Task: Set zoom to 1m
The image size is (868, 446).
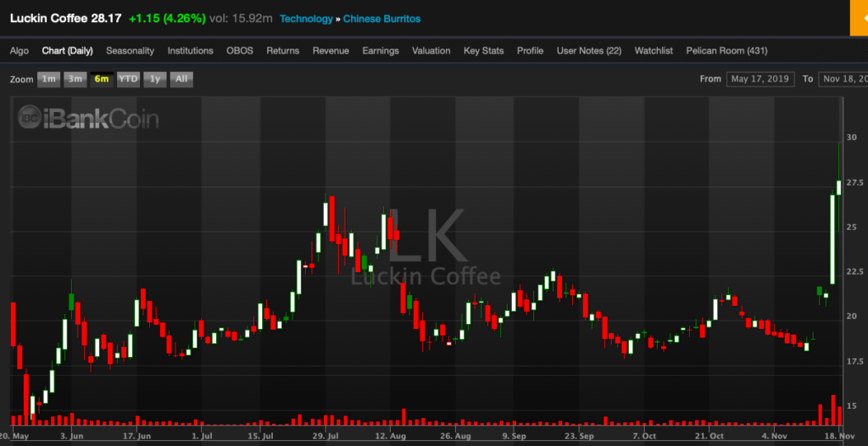Action: (48, 79)
